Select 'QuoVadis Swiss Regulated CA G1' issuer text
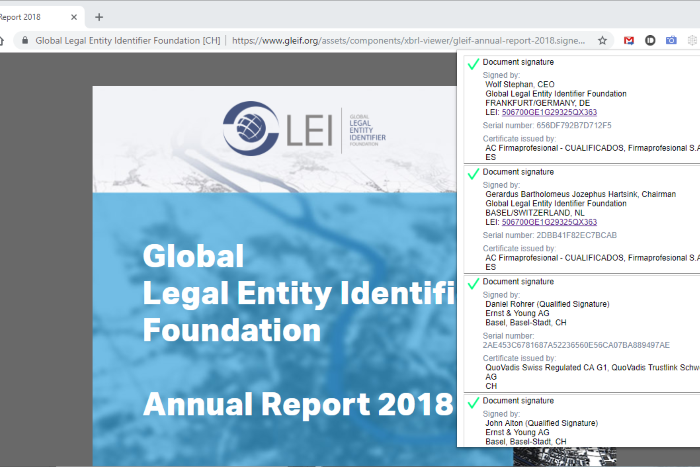The width and height of the screenshot is (700, 467). pos(546,367)
